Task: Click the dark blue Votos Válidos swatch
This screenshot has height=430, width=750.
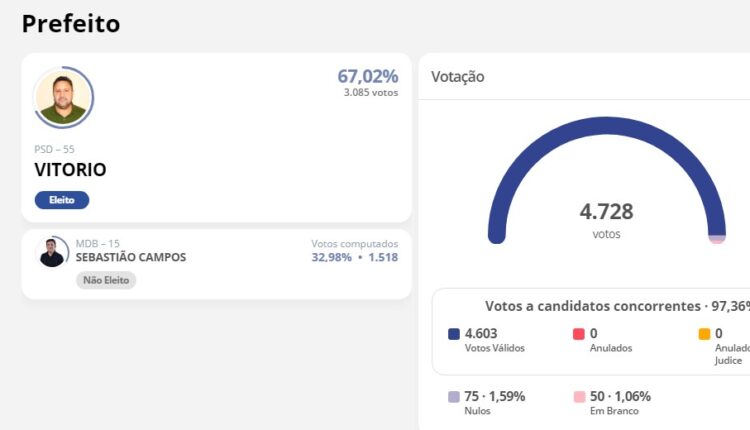Action: 454,334
